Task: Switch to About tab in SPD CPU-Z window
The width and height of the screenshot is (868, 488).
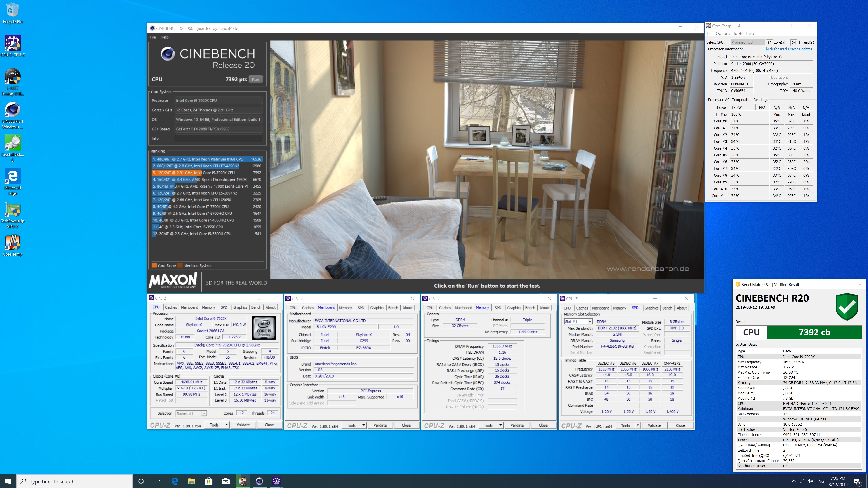Action: [x=682, y=308]
